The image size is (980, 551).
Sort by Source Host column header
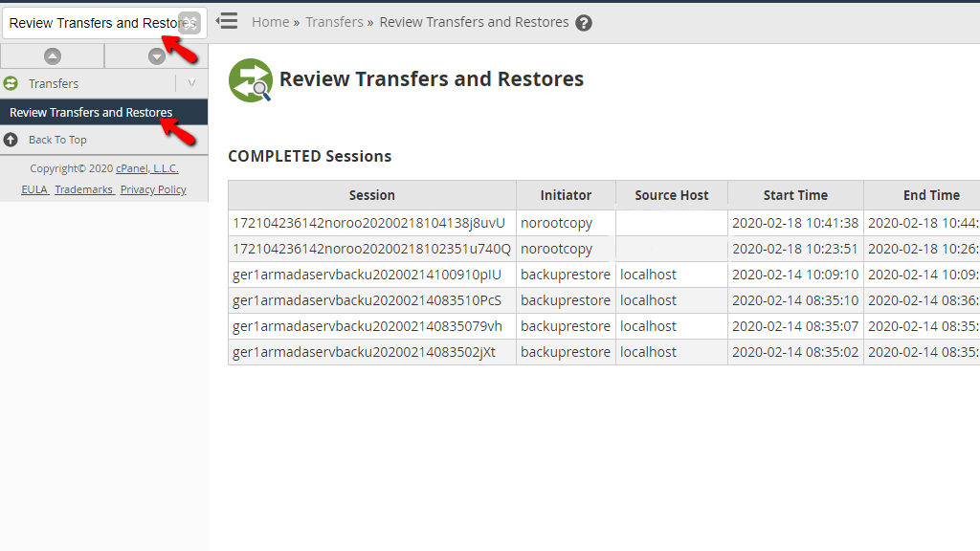671,195
